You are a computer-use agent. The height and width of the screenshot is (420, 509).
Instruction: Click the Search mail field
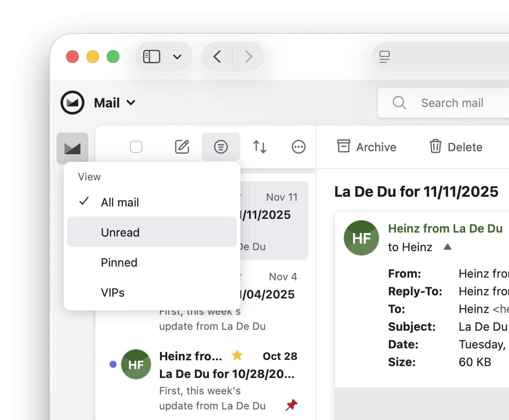tap(444, 103)
